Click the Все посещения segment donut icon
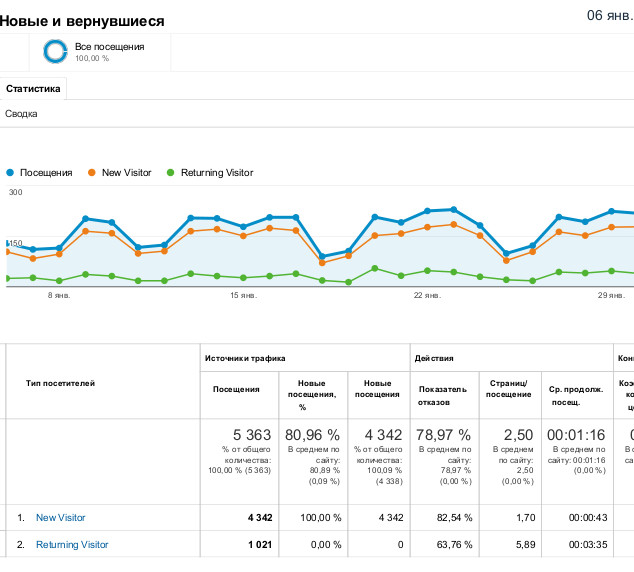The height and width of the screenshot is (572, 634). coord(56,51)
